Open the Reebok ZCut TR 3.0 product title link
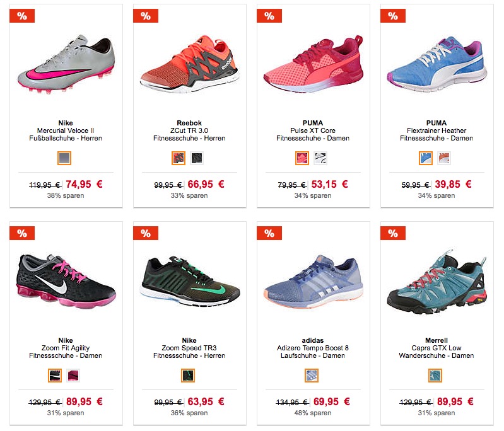The height and width of the screenshot is (431, 504). 189,130
